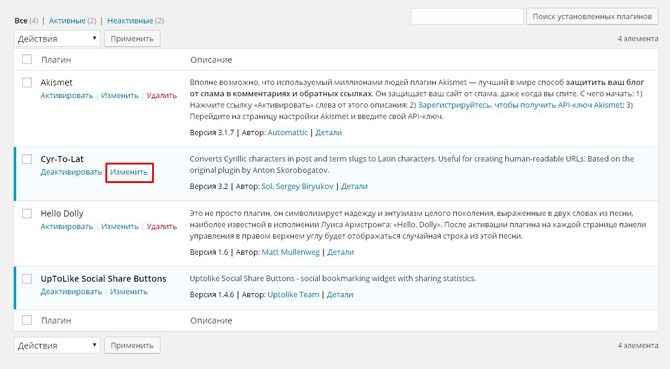Screen dimensions: 670x369
Task: Click the Версия 3.2 text
Action: coord(209,186)
